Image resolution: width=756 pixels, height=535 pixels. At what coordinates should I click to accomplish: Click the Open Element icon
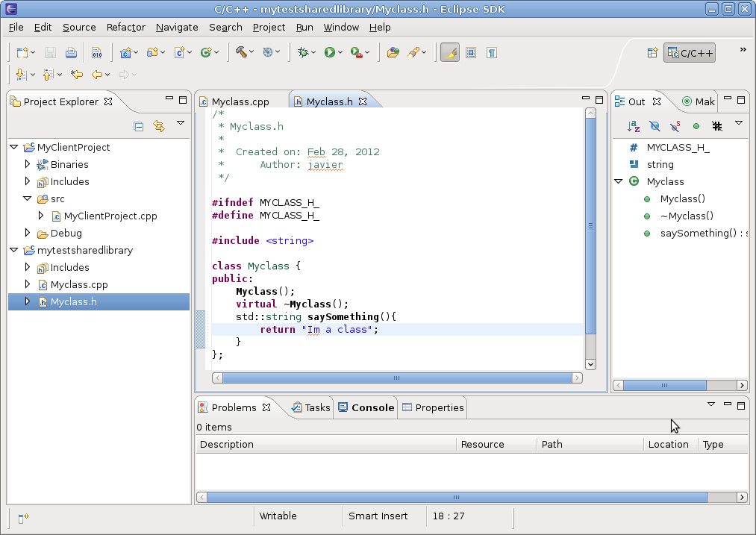coord(393,52)
